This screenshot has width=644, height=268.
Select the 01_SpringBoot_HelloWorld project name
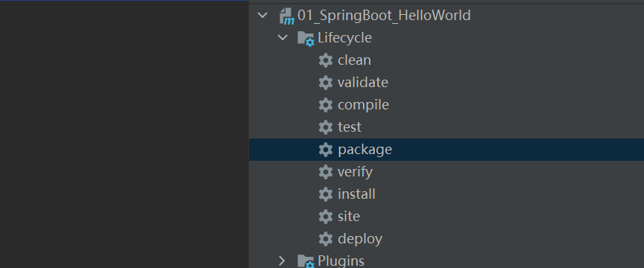click(x=384, y=16)
